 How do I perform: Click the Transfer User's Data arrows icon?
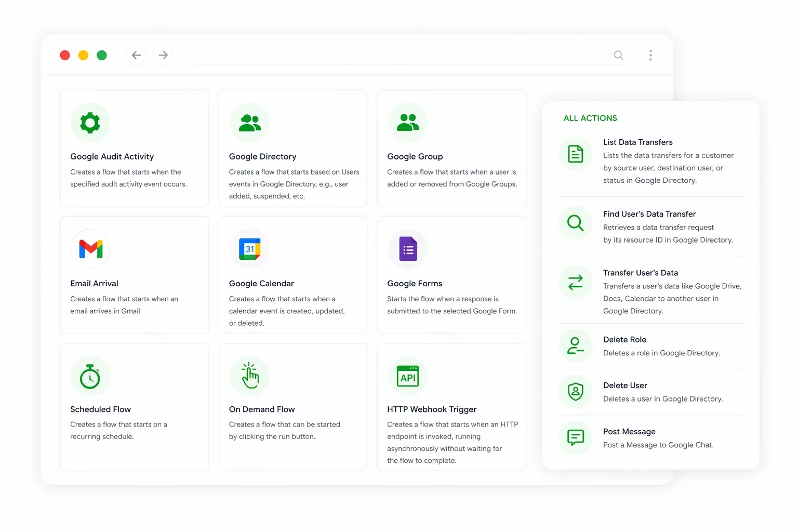(576, 283)
